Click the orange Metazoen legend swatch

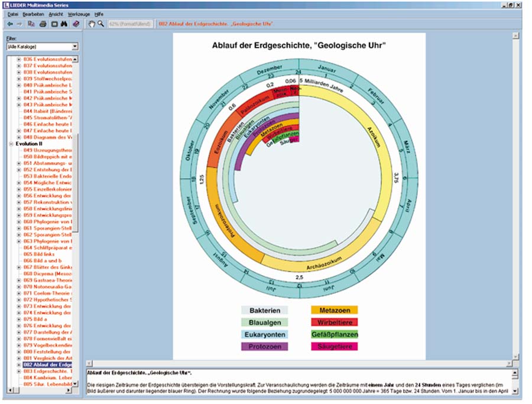click(335, 310)
